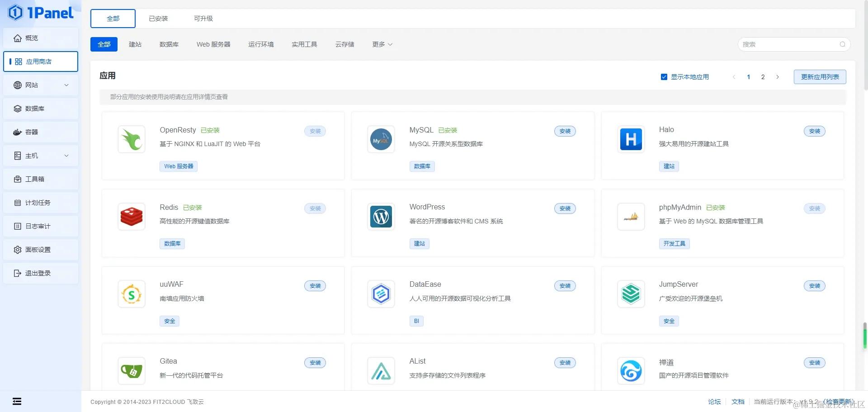This screenshot has width=868, height=412.
Task: Install the uuWAF app
Action: pyautogui.click(x=315, y=286)
